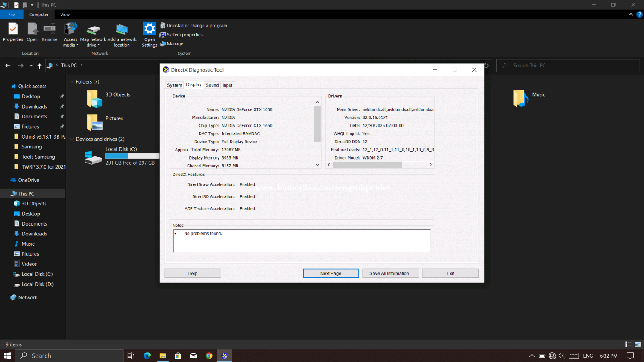This screenshot has width=644, height=362.
Task: Click the Next Page button
Action: pos(331,273)
